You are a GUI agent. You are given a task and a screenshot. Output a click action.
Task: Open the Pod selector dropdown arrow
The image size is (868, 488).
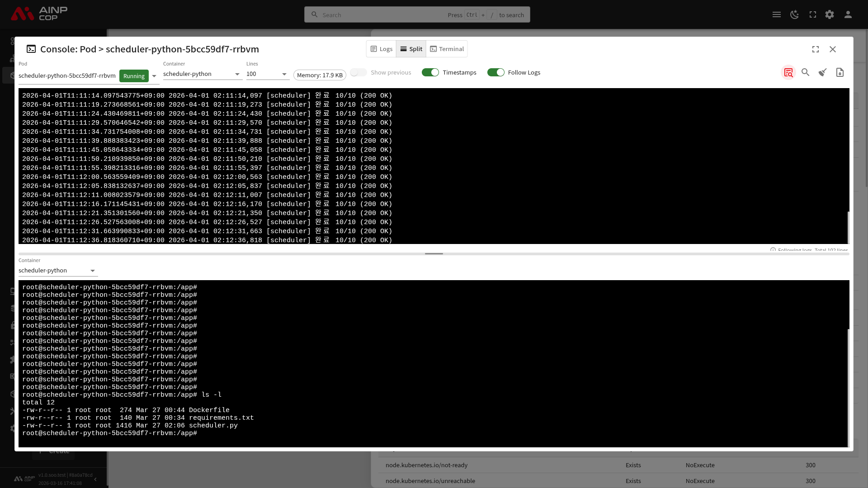point(154,76)
